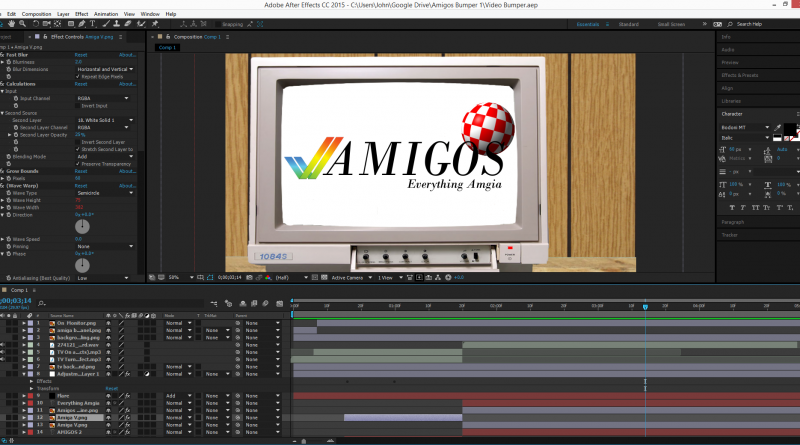Select the Zoom tool

tap(22, 24)
